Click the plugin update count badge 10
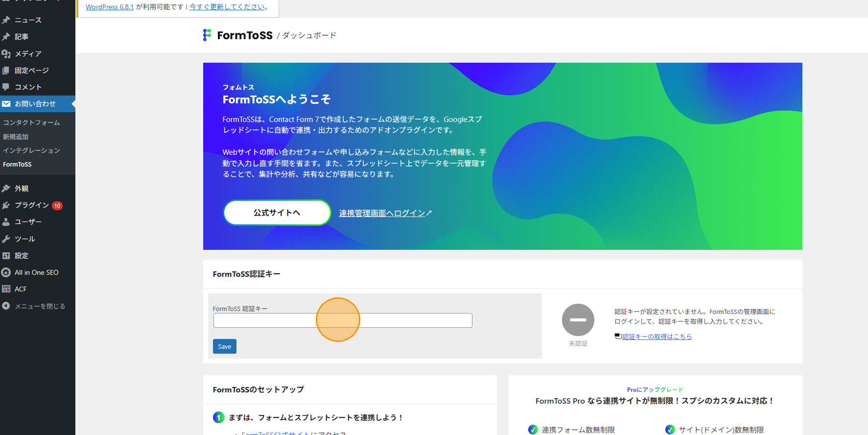Image resolution: width=868 pixels, height=435 pixels. (57, 206)
